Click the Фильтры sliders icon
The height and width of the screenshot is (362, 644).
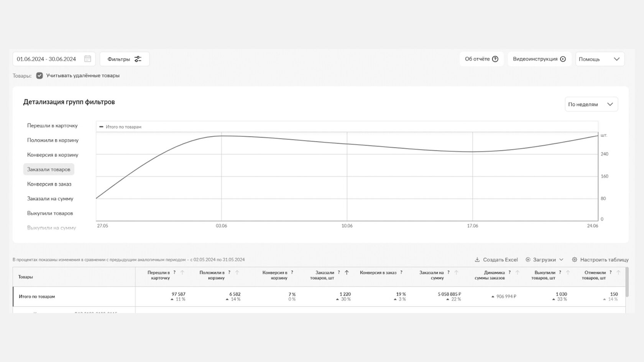[138, 59]
